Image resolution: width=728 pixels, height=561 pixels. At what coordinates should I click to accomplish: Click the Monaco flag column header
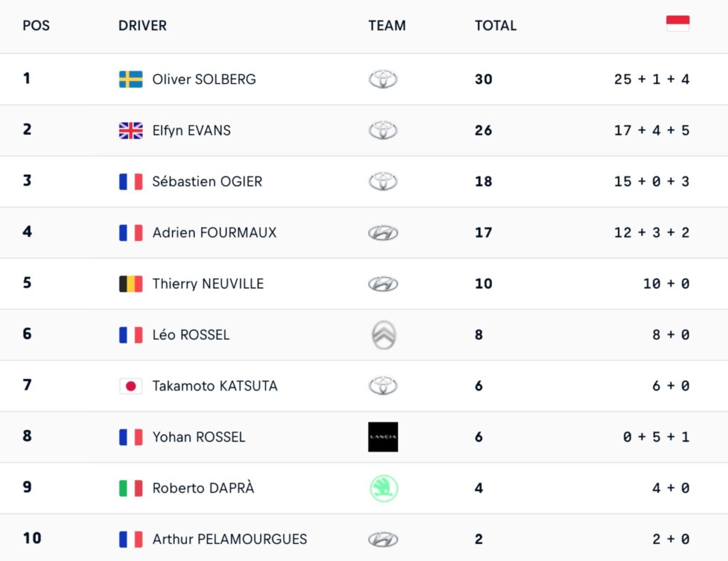coord(678,23)
